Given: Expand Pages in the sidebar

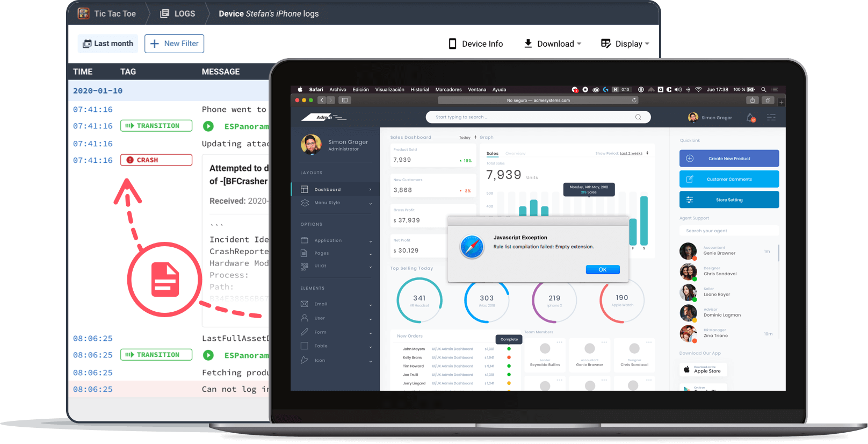Looking at the screenshot, I should coord(335,253).
